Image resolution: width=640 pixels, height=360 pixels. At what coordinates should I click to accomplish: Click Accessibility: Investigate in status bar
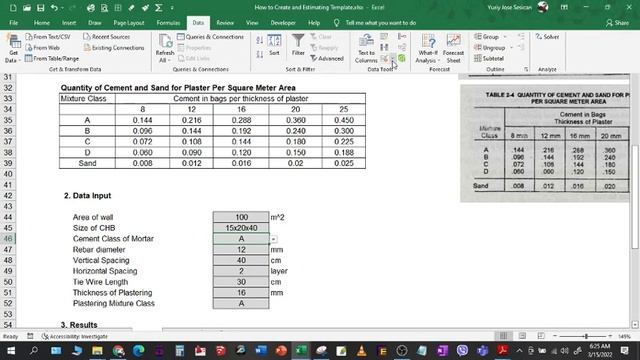pos(75,336)
